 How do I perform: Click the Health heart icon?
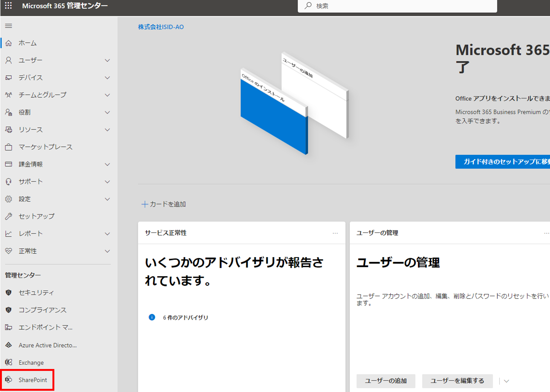(x=8, y=251)
